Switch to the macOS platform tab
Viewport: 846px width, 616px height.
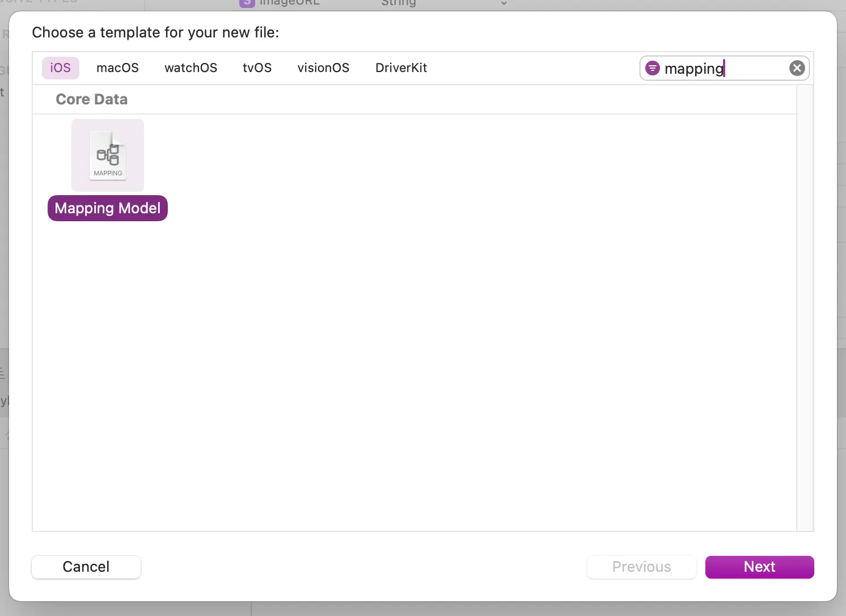pos(117,68)
